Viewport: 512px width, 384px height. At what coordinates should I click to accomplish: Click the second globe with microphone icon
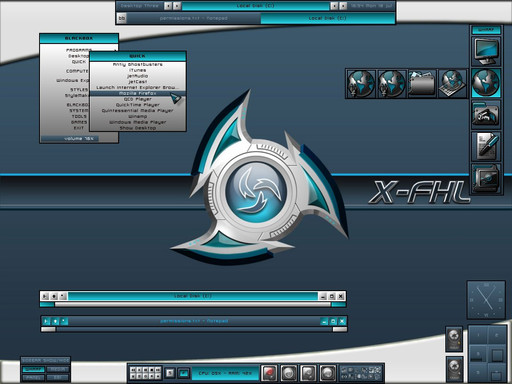point(391,84)
